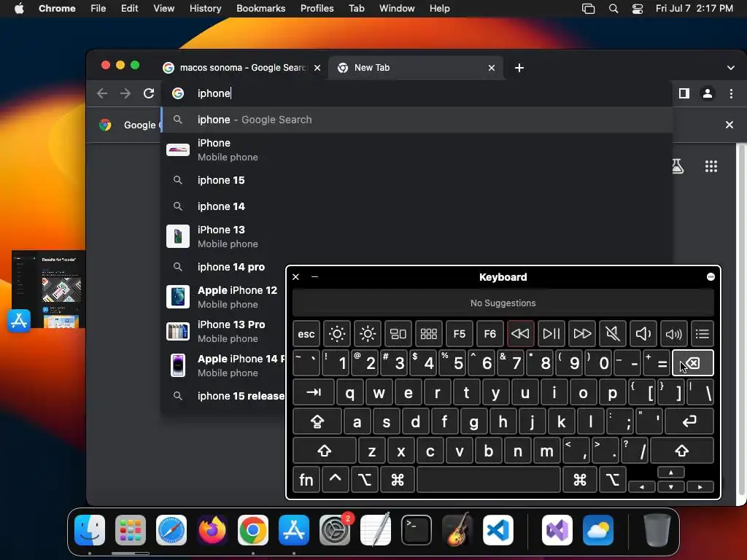Viewport: 747px width, 560px height.
Task: Open Control Center in menu bar
Action: pyautogui.click(x=638, y=9)
